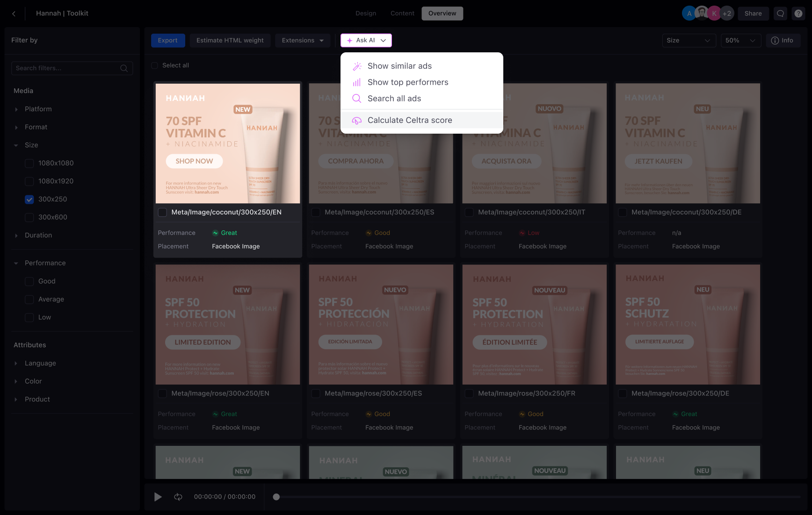Open the rose 300x250 EN ad thumbnail
The height and width of the screenshot is (515, 812).
(228, 325)
